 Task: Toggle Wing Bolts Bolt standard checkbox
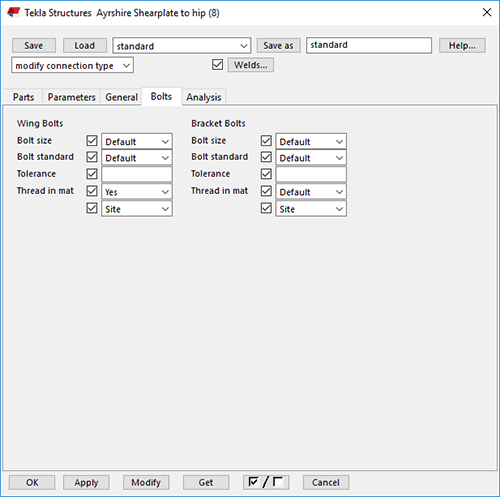coord(92,157)
